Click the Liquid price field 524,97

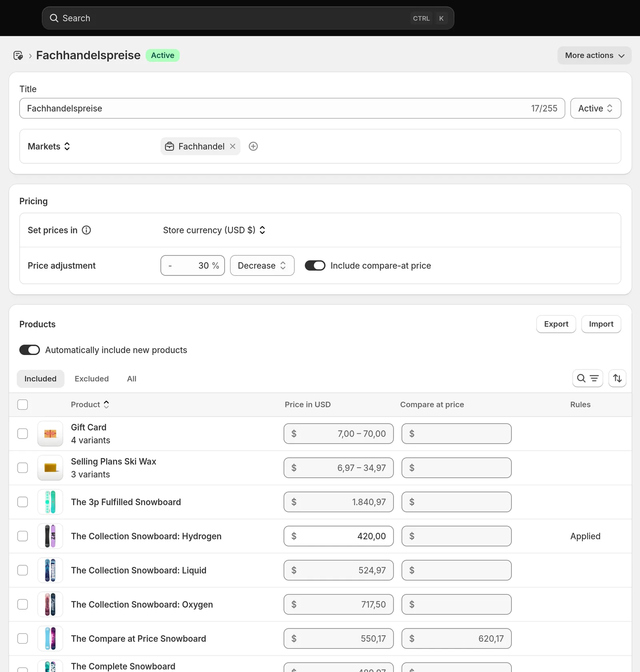click(x=339, y=570)
